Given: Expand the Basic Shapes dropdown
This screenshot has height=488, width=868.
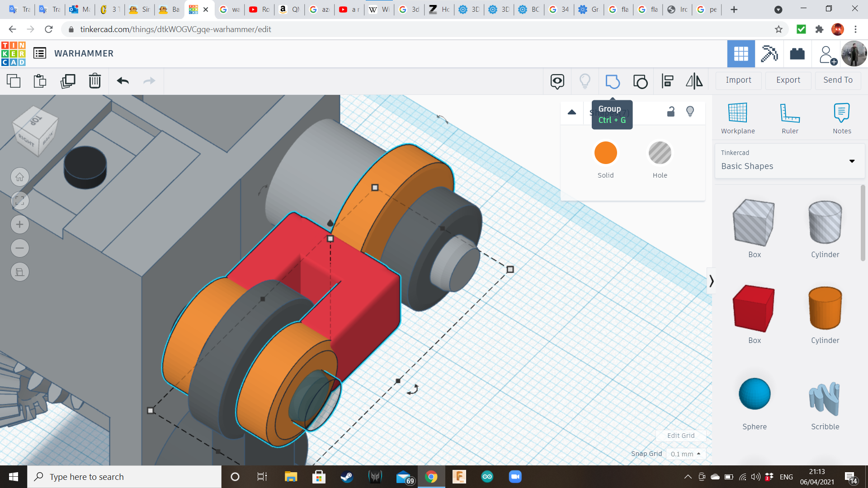Looking at the screenshot, I should point(852,161).
